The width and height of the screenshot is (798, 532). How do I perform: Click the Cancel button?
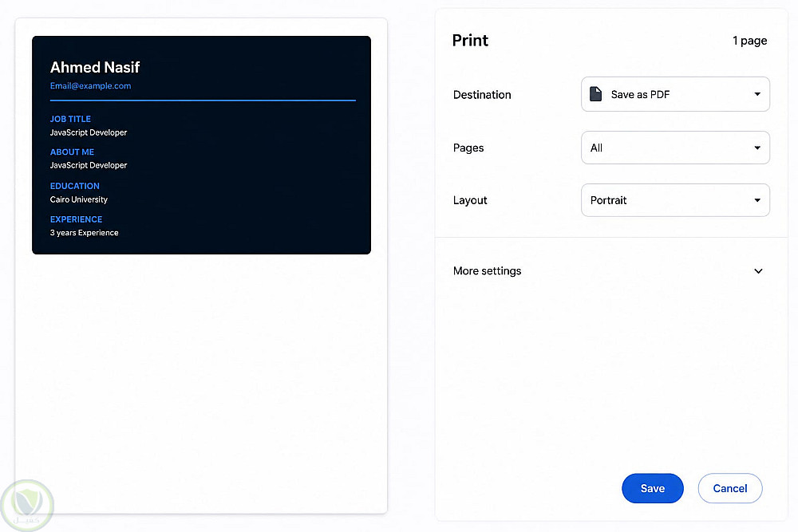pyautogui.click(x=730, y=488)
